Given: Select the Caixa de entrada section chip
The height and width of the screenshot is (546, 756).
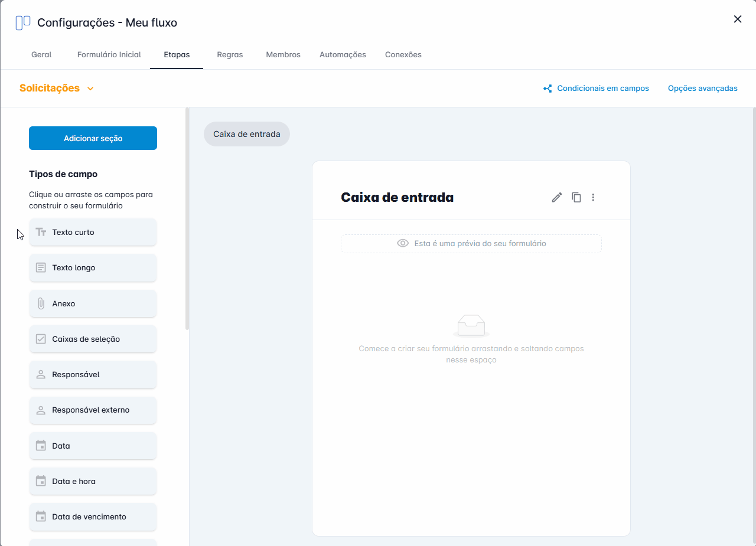Looking at the screenshot, I should coord(247,134).
